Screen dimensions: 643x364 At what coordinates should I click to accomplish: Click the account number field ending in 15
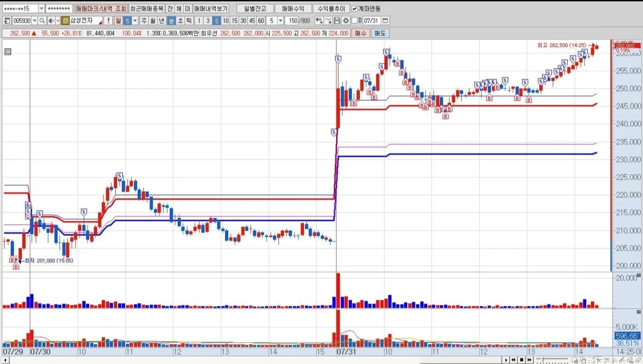20,8
